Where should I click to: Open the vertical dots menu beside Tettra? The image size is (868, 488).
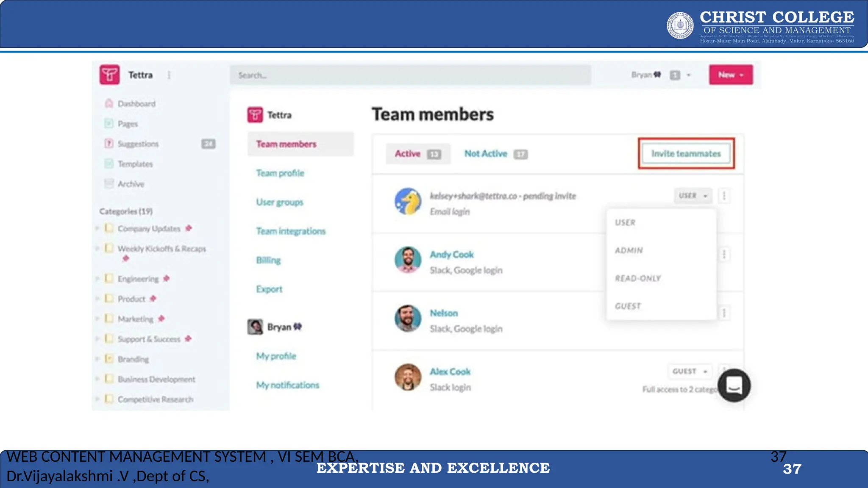(x=169, y=75)
